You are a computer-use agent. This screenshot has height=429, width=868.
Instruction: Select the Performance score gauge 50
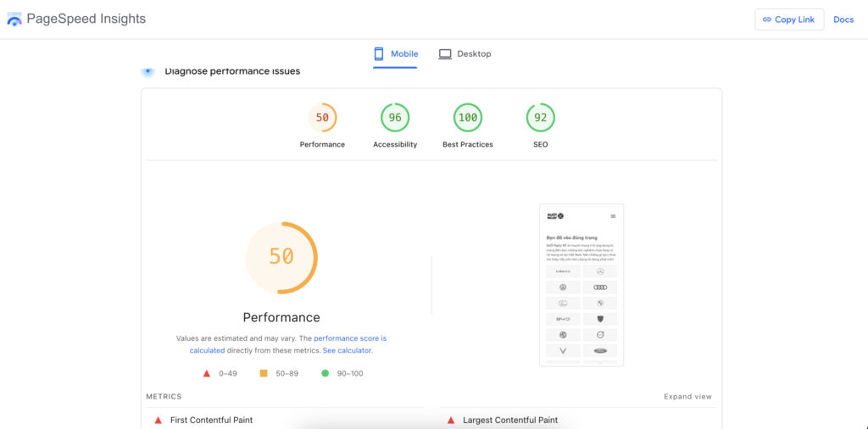click(x=322, y=117)
